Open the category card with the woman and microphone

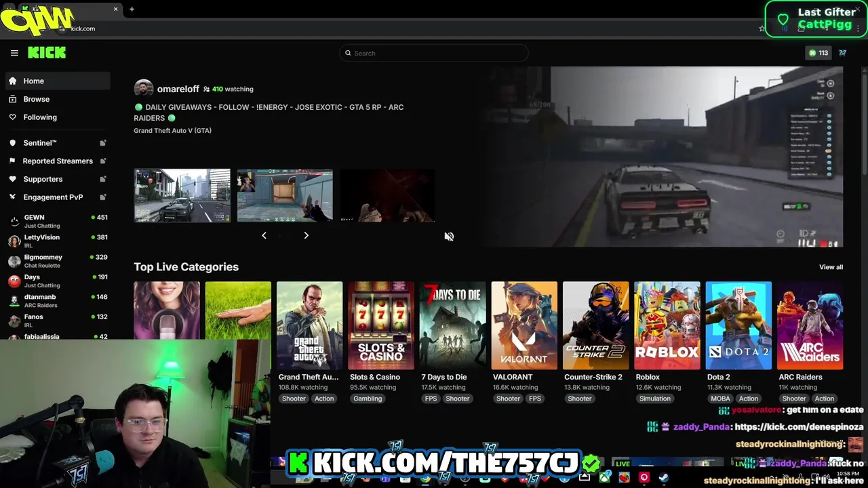(167, 310)
